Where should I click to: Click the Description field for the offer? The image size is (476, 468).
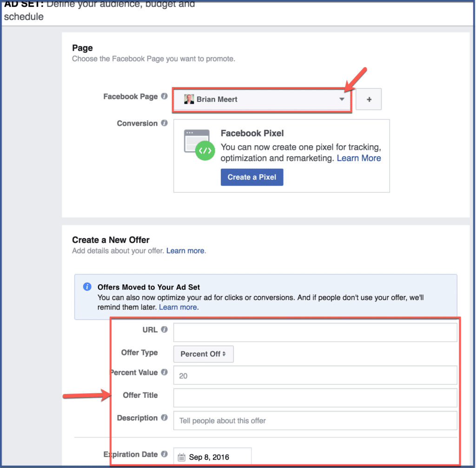pyautogui.click(x=315, y=421)
